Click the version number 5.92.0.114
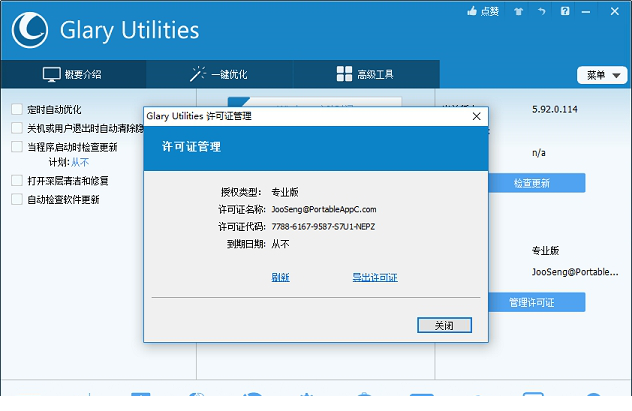This screenshot has height=411, width=632. pyautogui.click(x=555, y=109)
